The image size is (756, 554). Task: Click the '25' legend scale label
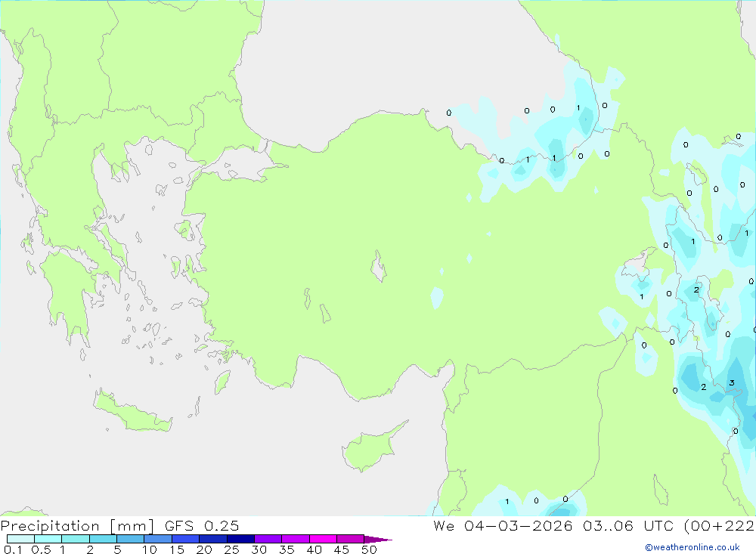tap(232, 549)
